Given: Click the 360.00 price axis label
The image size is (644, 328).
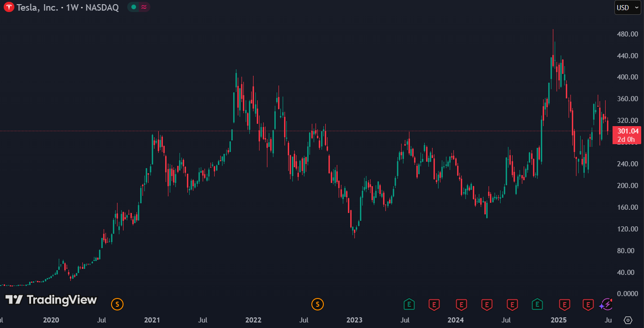Looking at the screenshot, I should pyautogui.click(x=628, y=99).
